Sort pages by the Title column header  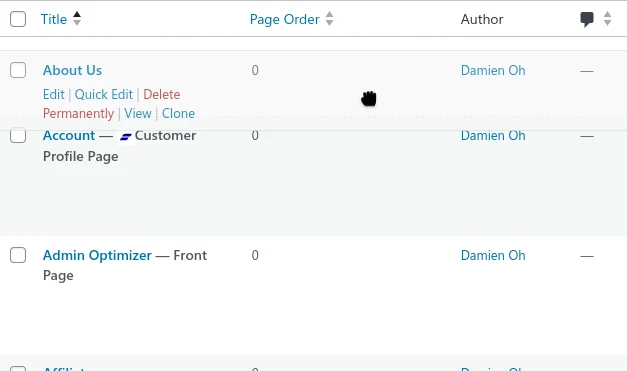point(54,19)
